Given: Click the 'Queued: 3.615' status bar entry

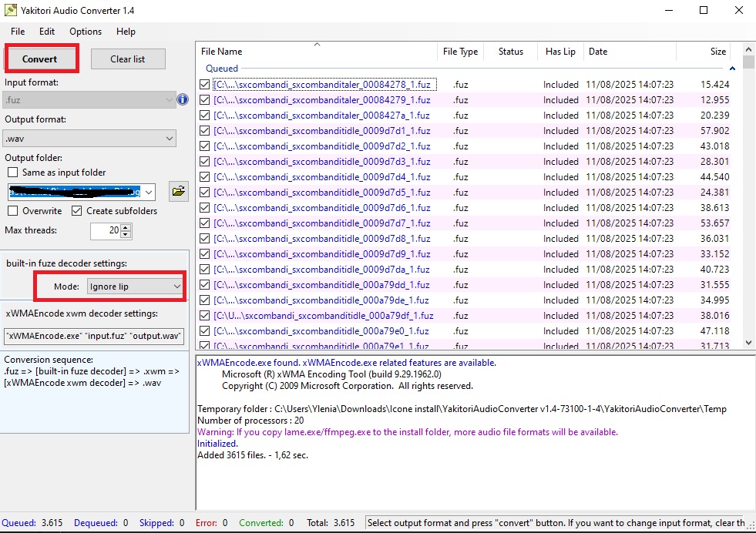Looking at the screenshot, I should tap(32, 523).
